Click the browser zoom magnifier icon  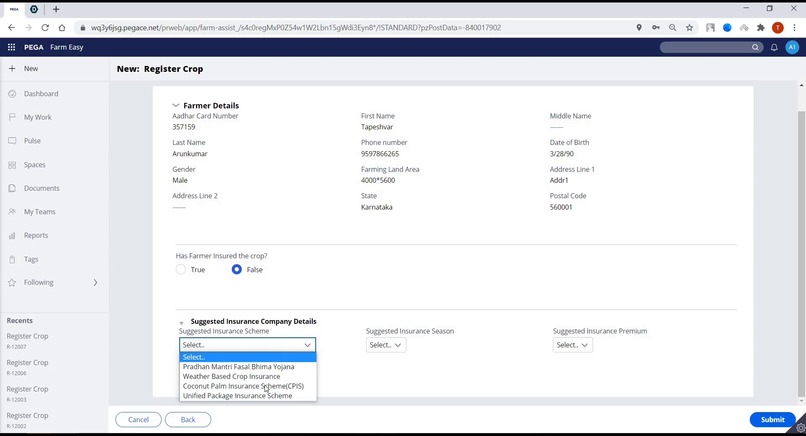pyautogui.click(x=672, y=28)
